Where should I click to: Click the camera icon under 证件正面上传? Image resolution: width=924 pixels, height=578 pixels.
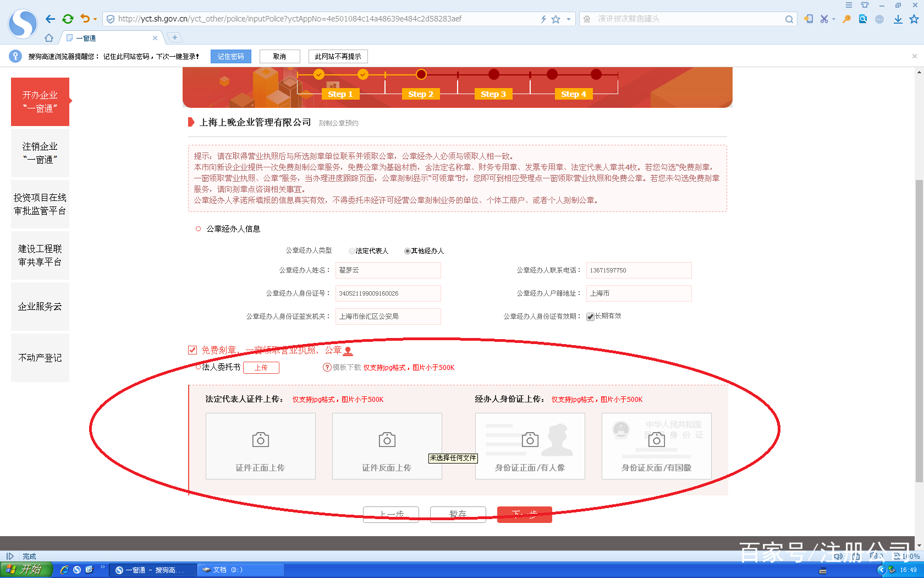coord(260,439)
